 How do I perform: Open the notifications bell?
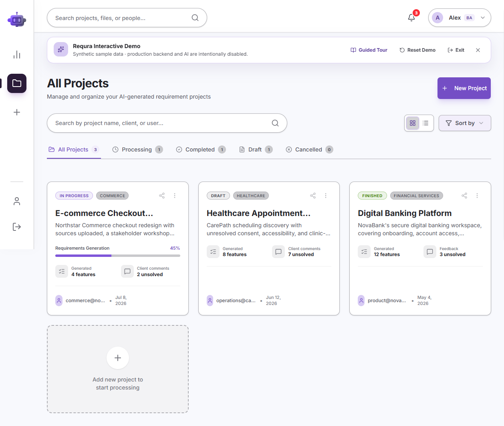[411, 18]
